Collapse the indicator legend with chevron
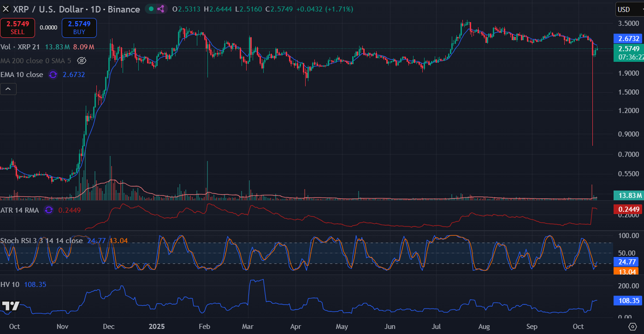The image size is (644, 334). [x=8, y=89]
